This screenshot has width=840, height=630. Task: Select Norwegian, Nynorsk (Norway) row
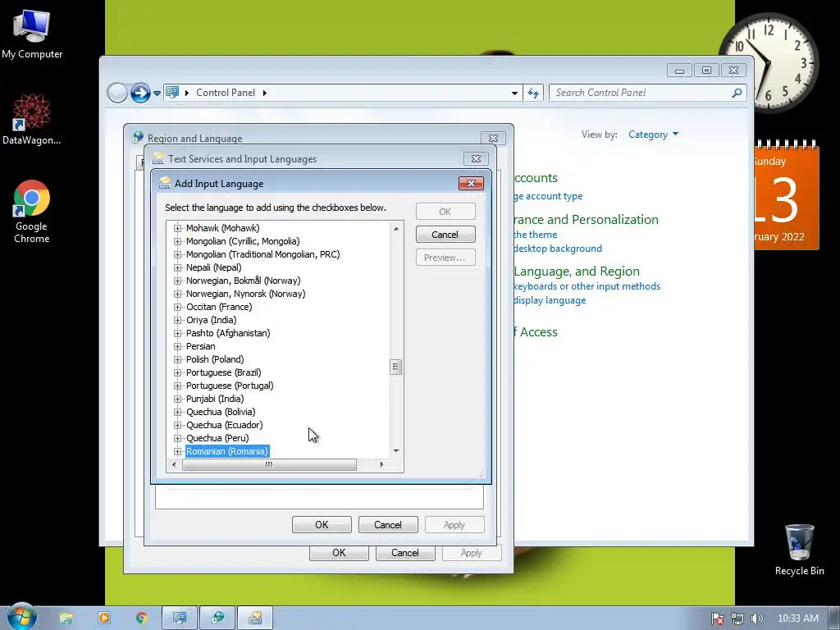pyautogui.click(x=245, y=294)
